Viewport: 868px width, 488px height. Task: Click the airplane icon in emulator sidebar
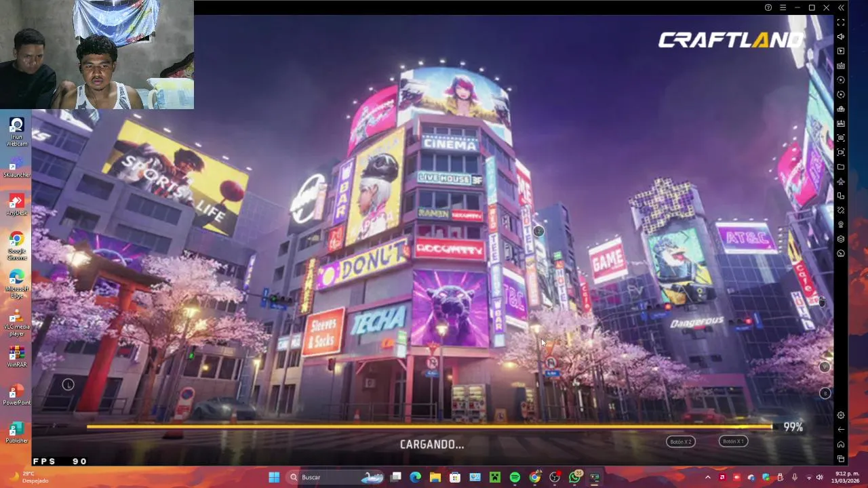pos(841,182)
